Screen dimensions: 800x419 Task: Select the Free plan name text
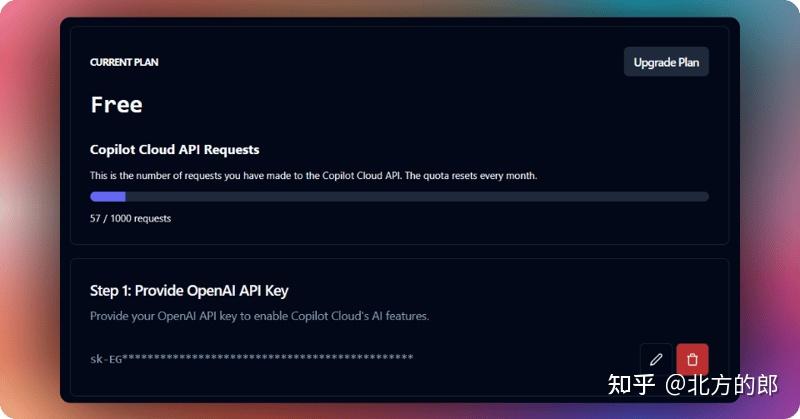point(116,104)
